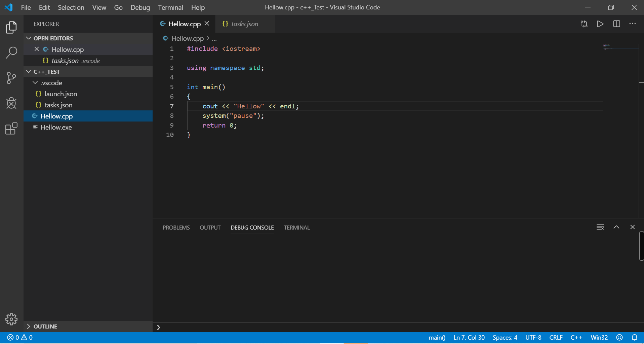The width and height of the screenshot is (644, 344).
Task: Close the Hellow.cpp editor tab
Action: coord(207,24)
